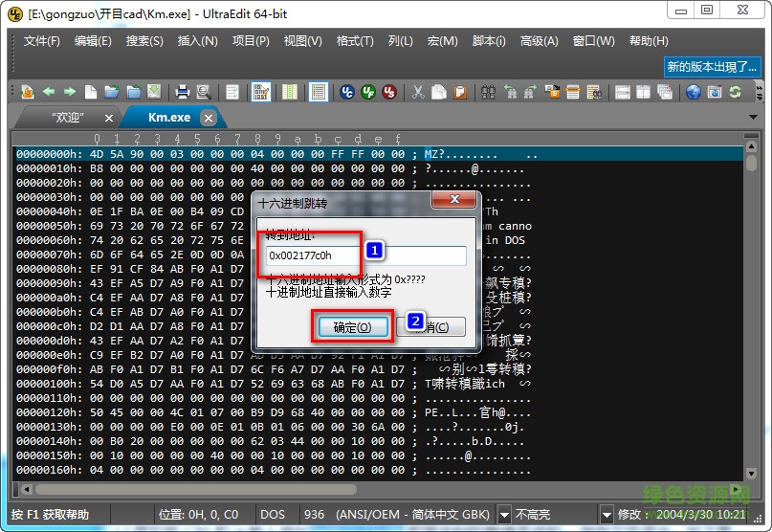Toggle word wrap icon
772x532 pixels.
pyautogui.click(x=232, y=92)
